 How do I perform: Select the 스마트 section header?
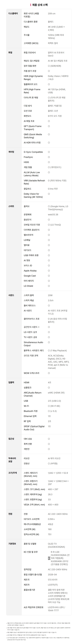pos(11,206)
